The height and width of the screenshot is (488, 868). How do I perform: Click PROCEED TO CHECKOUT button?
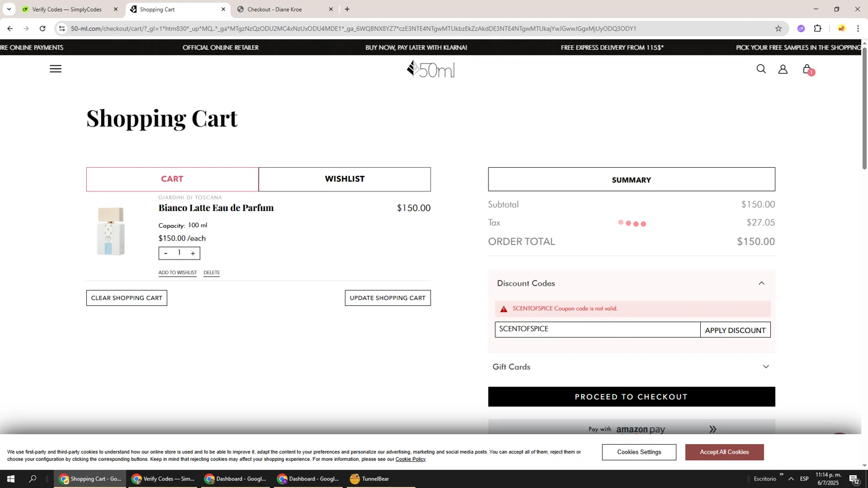pyautogui.click(x=631, y=397)
